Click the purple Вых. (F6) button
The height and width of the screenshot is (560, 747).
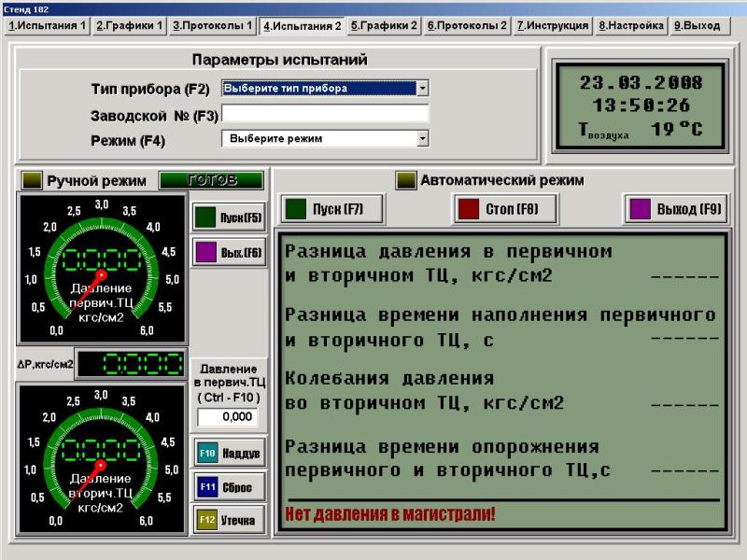[x=230, y=252]
